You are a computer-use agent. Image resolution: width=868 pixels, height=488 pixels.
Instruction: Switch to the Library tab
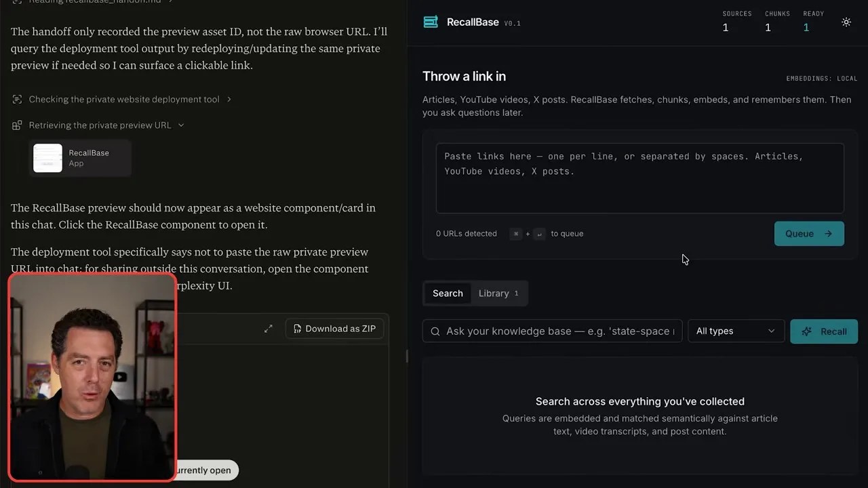click(498, 293)
